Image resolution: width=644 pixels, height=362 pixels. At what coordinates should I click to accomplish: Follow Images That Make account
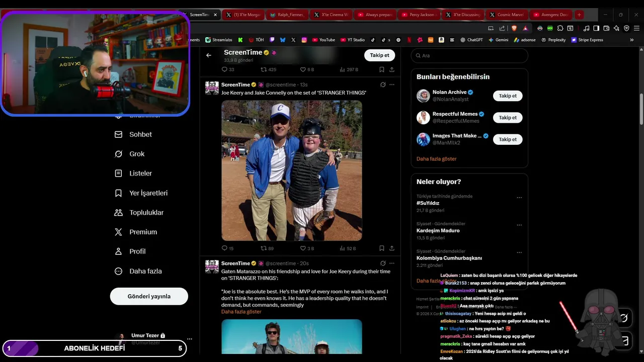click(508, 139)
